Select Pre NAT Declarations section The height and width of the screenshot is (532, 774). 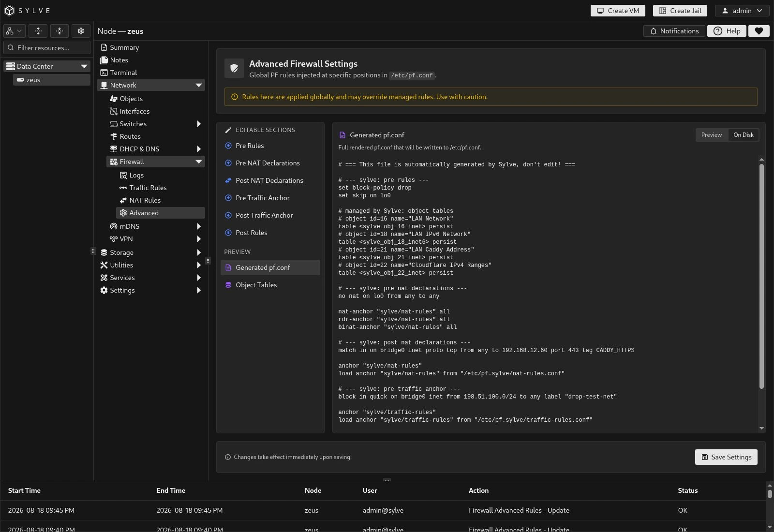(x=270, y=163)
